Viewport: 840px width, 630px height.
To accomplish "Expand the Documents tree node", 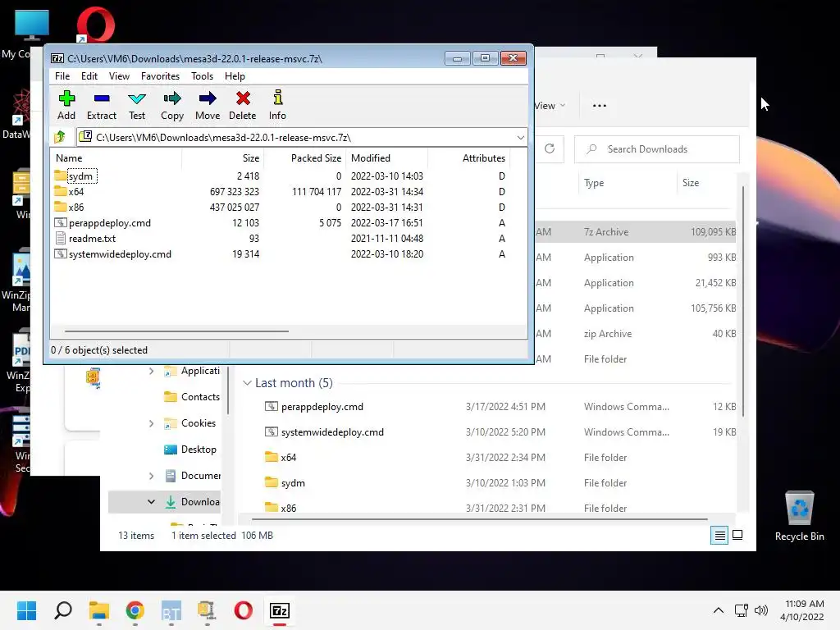I will pyautogui.click(x=151, y=476).
